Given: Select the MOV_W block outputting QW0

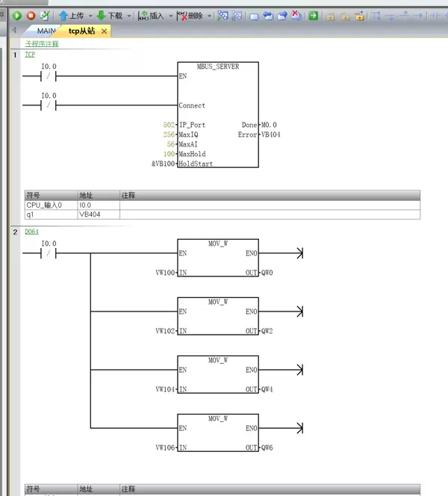Looking at the screenshot, I should coord(218,258).
